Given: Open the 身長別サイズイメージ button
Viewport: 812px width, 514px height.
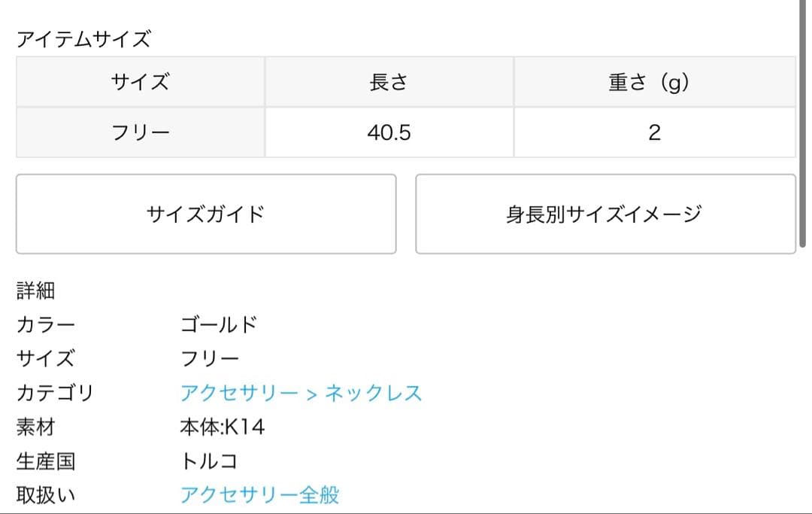Looking at the screenshot, I should (x=604, y=213).
